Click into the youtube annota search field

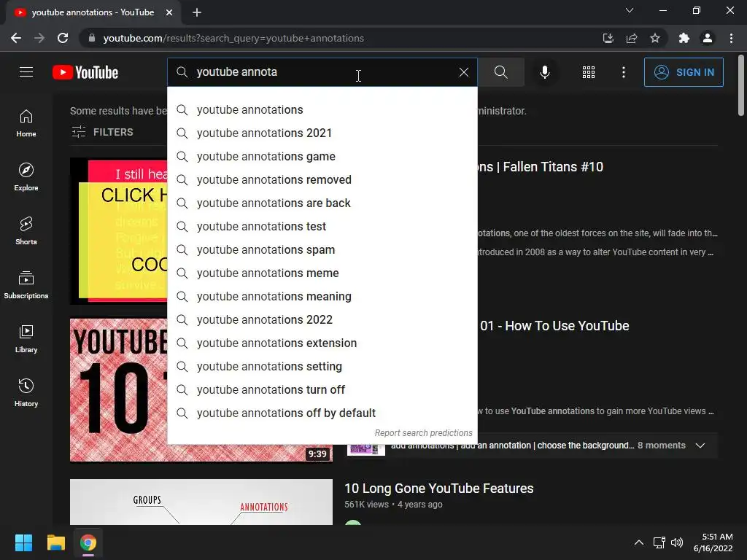(x=322, y=72)
